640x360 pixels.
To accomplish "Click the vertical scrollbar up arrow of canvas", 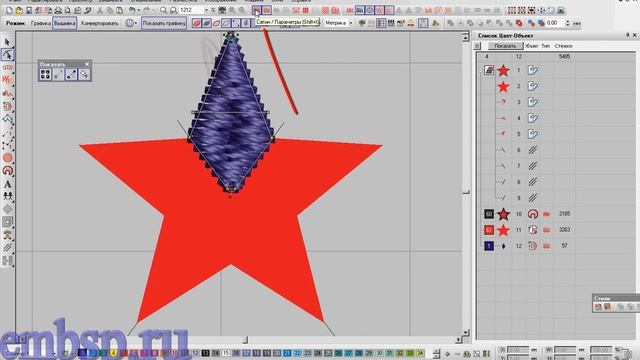I will tap(465, 38).
